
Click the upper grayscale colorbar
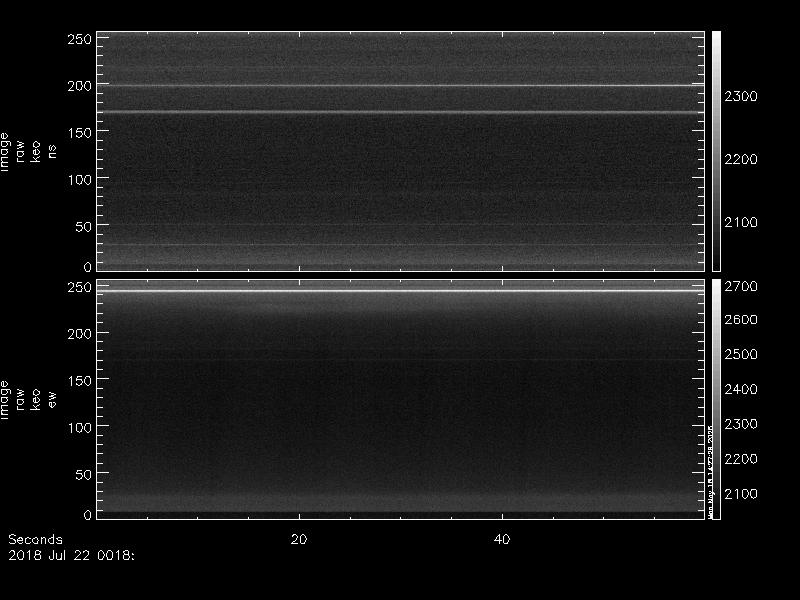point(716,151)
